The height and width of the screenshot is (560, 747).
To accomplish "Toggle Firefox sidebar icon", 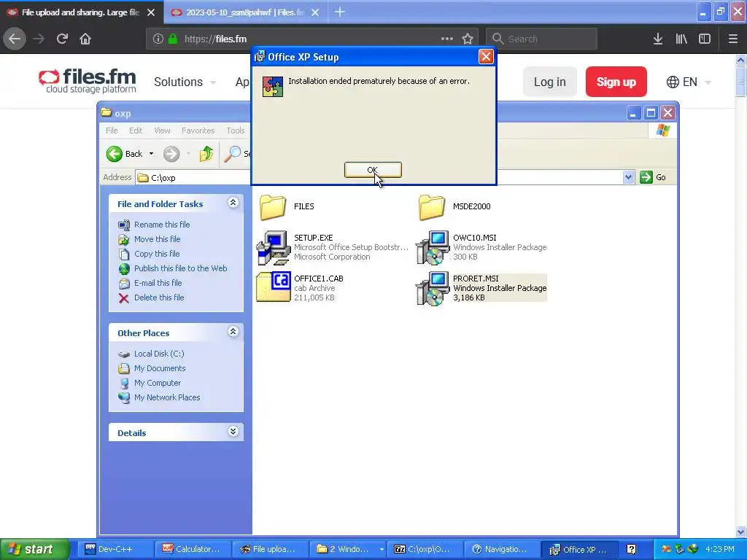I will pos(705,39).
